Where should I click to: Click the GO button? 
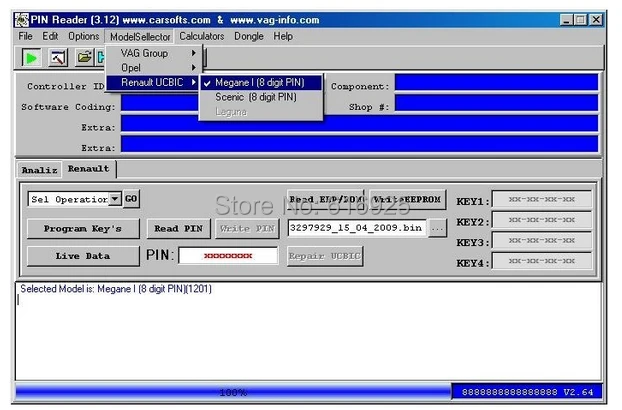(x=131, y=199)
